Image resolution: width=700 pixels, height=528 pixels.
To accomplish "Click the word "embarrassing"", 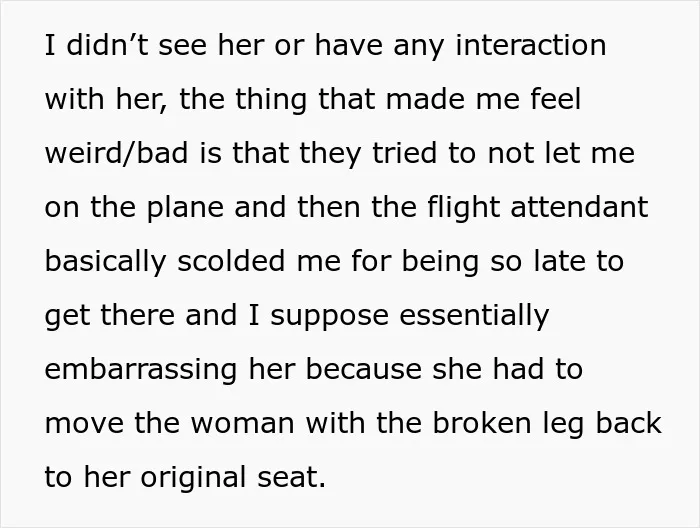I will (x=141, y=370).
